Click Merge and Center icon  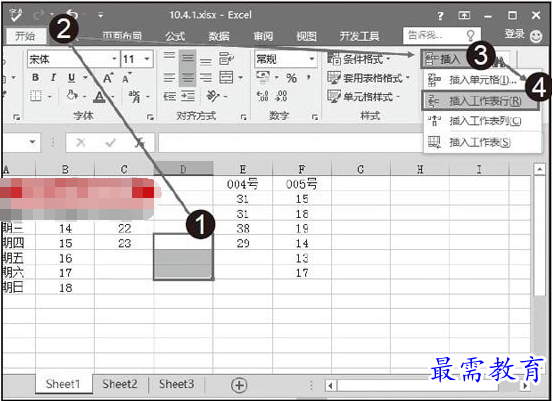(x=226, y=77)
